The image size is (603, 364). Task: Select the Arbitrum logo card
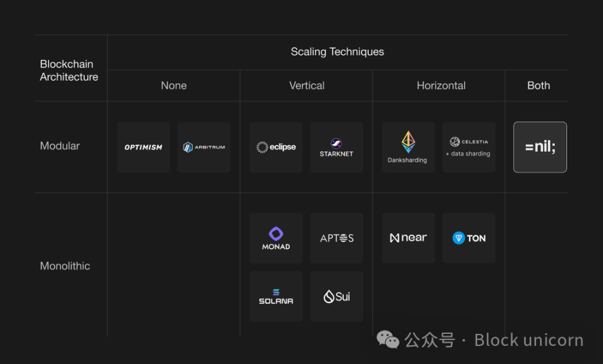coord(204,147)
